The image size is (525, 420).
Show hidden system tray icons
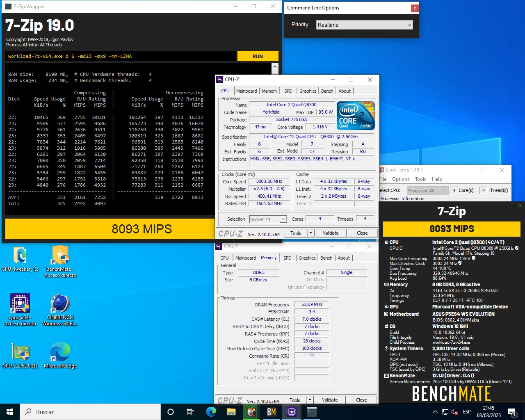click(435, 412)
